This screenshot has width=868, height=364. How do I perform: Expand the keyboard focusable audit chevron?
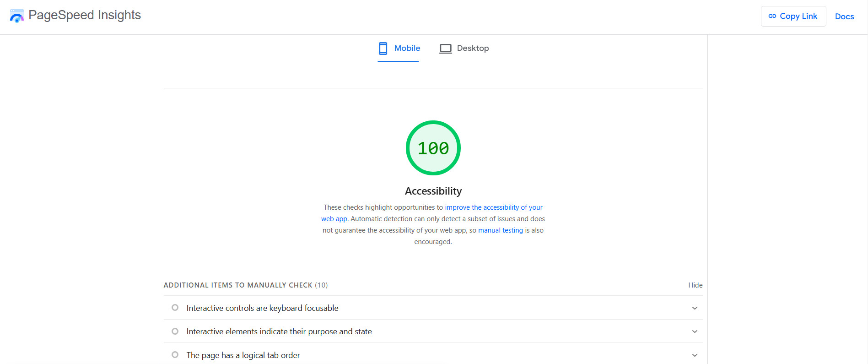(695, 308)
